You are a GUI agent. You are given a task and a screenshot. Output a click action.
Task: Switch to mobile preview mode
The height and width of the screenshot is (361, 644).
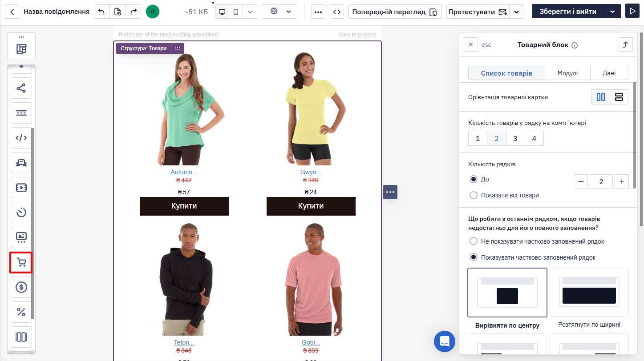(236, 12)
